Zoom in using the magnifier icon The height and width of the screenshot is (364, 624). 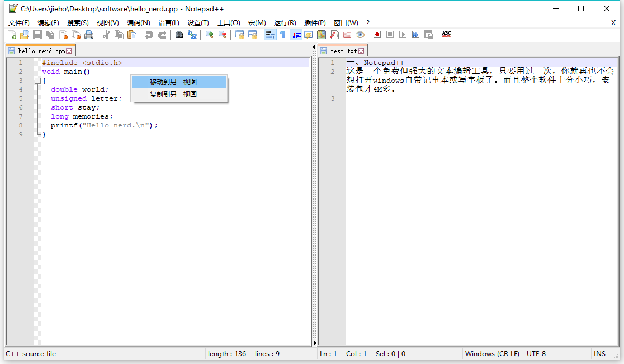[210, 34]
